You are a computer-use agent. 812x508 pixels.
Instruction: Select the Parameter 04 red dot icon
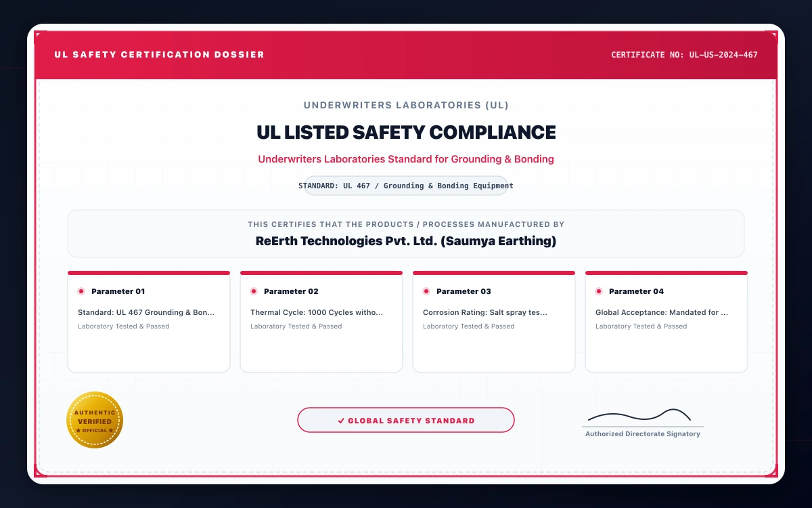(x=599, y=291)
